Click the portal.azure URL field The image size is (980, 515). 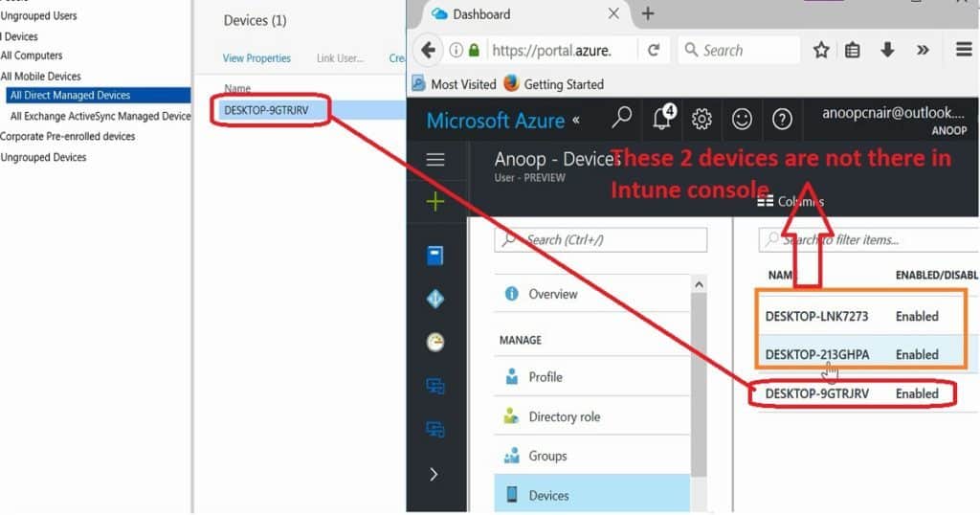(x=552, y=50)
